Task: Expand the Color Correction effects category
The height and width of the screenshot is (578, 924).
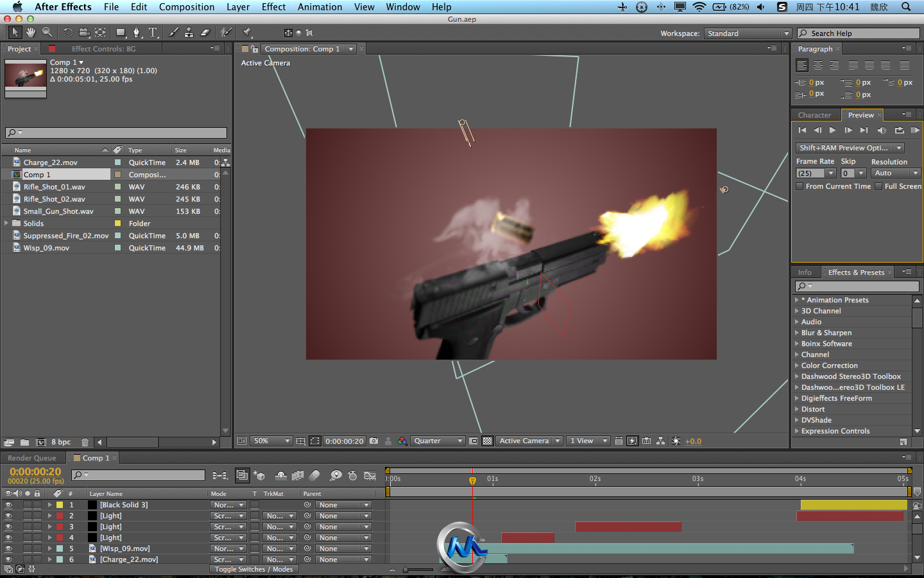Action: point(797,365)
